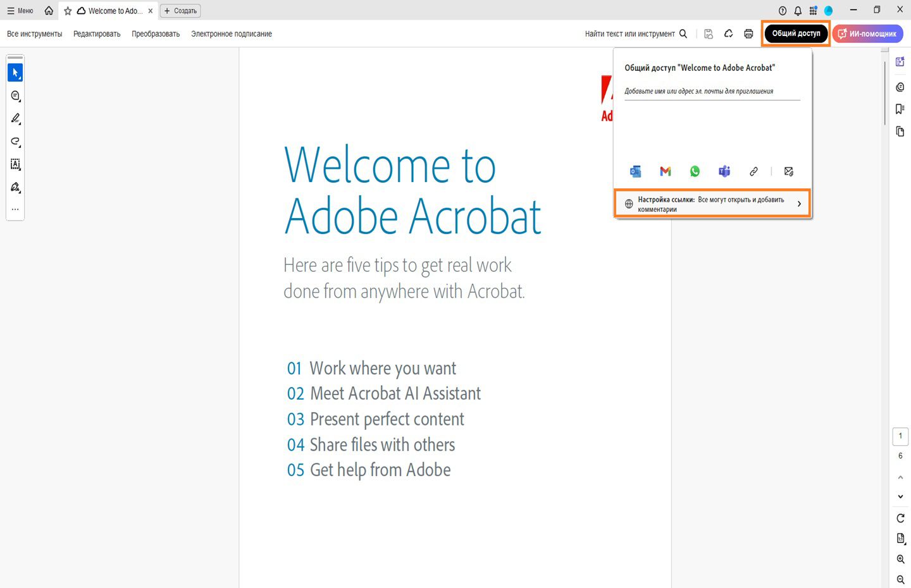Go to previous page up chevron

pyautogui.click(x=900, y=477)
